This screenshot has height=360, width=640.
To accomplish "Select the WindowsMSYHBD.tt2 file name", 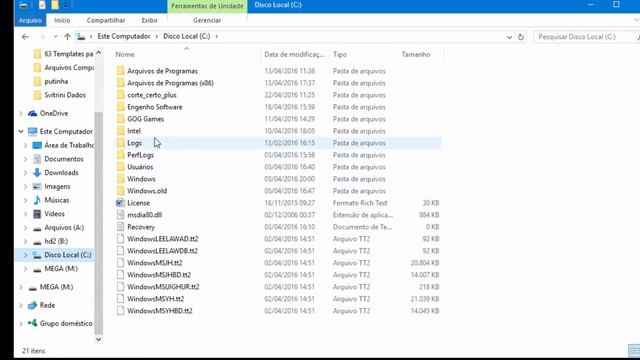I will pyautogui.click(x=160, y=311).
